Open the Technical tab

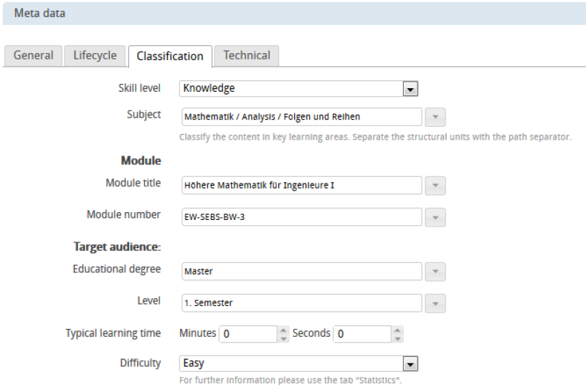click(x=246, y=56)
